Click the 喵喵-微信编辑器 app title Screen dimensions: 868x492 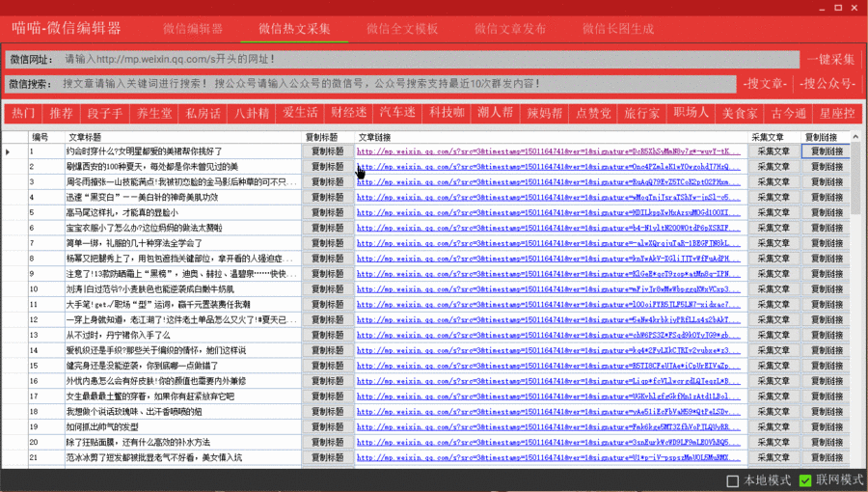click(67, 28)
